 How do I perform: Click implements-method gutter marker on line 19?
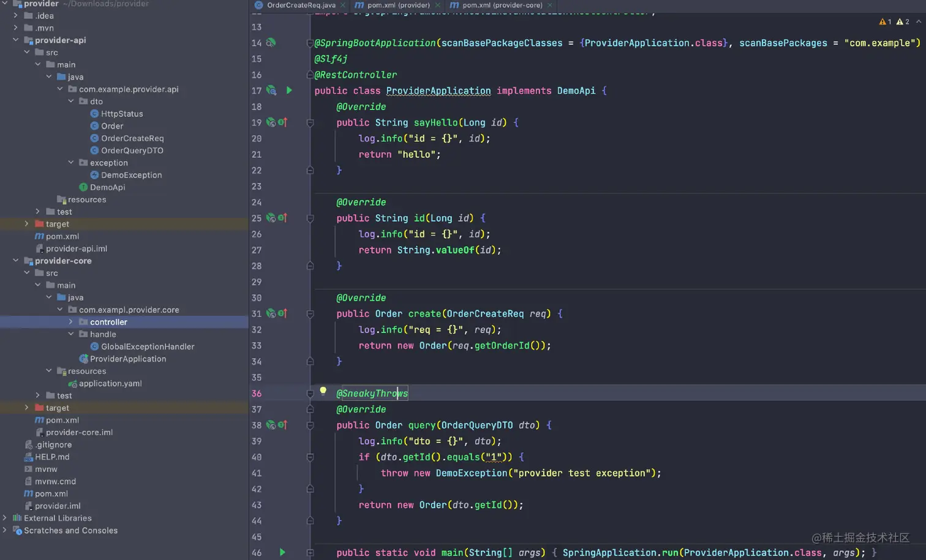pyautogui.click(x=282, y=122)
